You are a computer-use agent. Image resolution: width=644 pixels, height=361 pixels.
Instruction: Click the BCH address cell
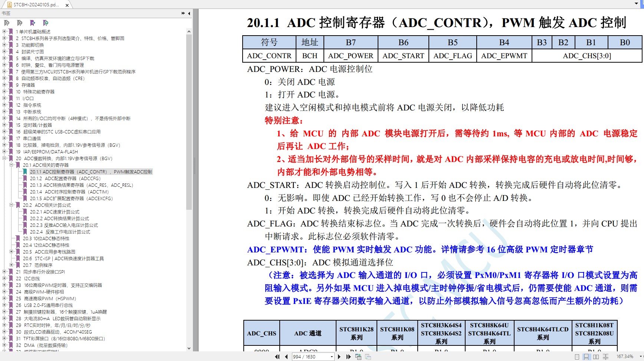pyautogui.click(x=310, y=56)
